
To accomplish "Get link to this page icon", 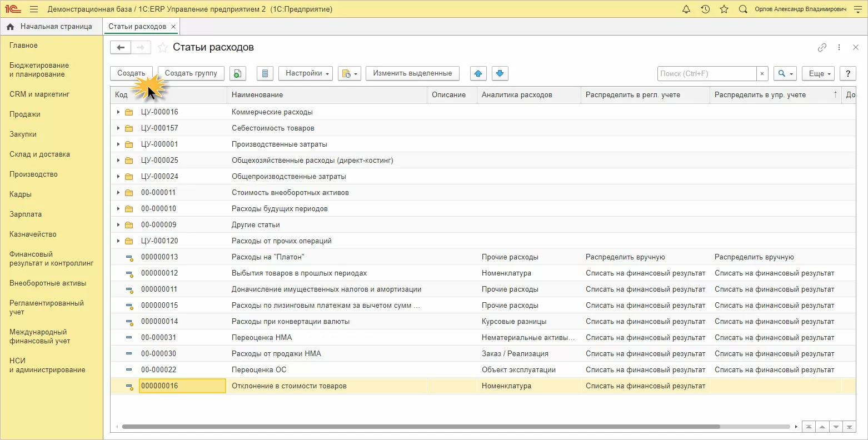I will (x=822, y=48).
